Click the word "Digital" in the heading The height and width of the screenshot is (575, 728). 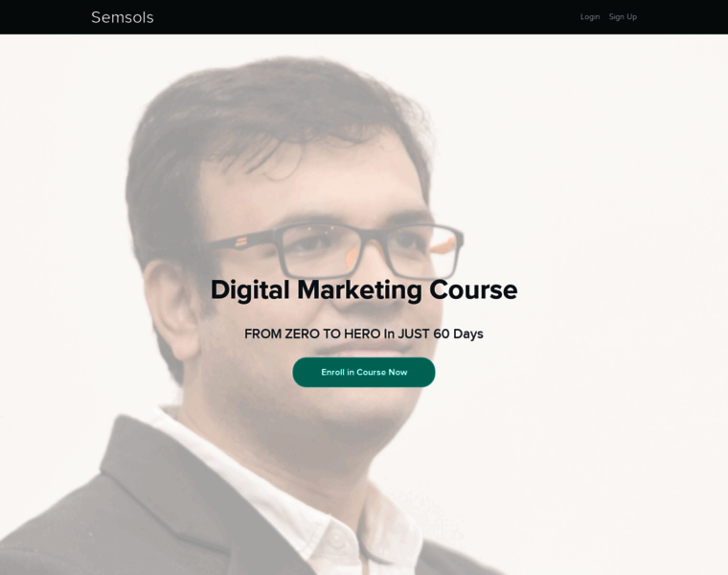click(x=250, y=289)
